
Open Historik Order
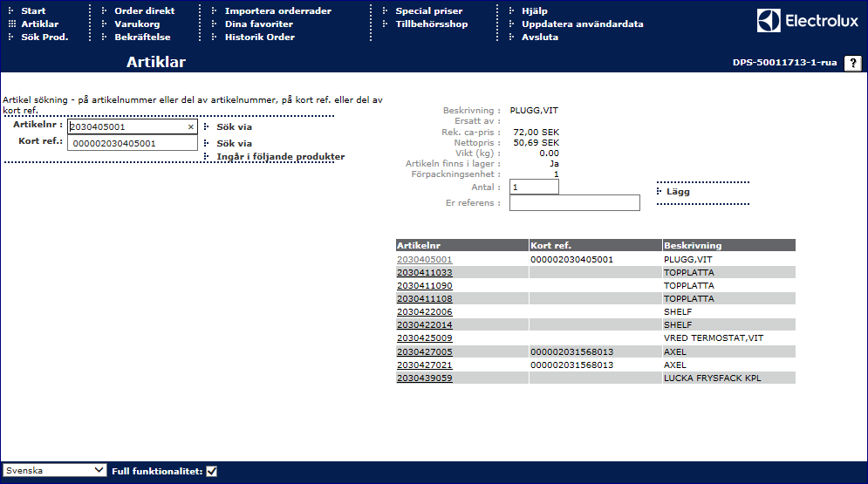[260, 37]
